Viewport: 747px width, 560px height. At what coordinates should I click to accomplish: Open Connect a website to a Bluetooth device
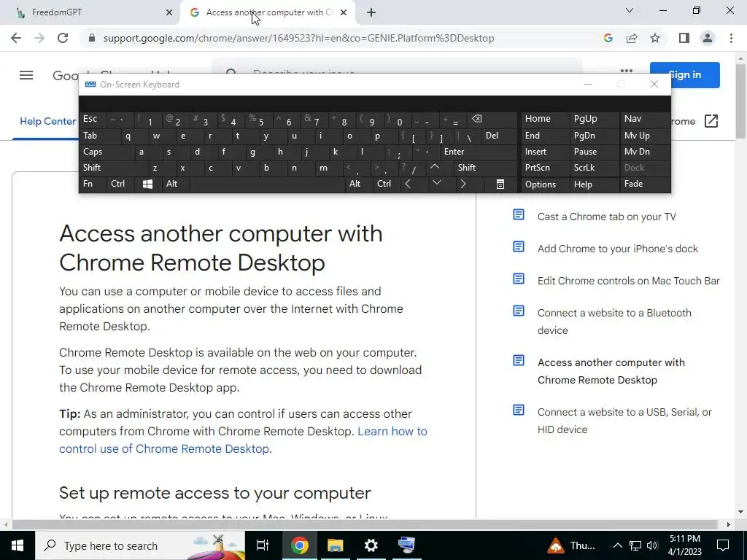click(x=614, y=322)
